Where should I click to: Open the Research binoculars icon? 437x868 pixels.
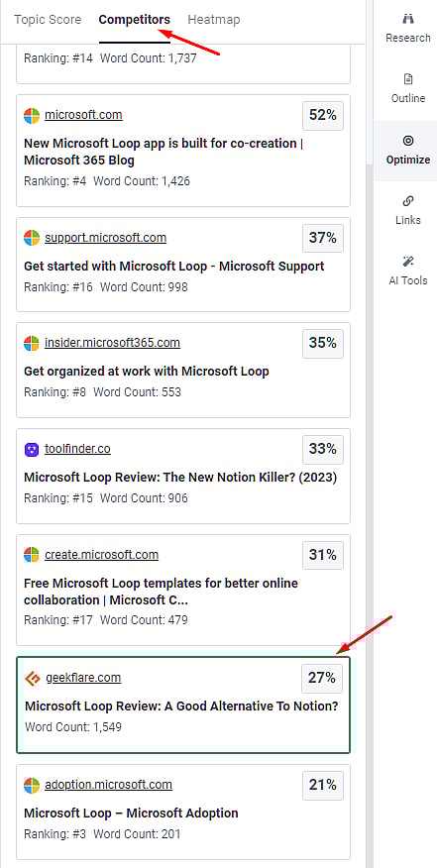(408, 18)
